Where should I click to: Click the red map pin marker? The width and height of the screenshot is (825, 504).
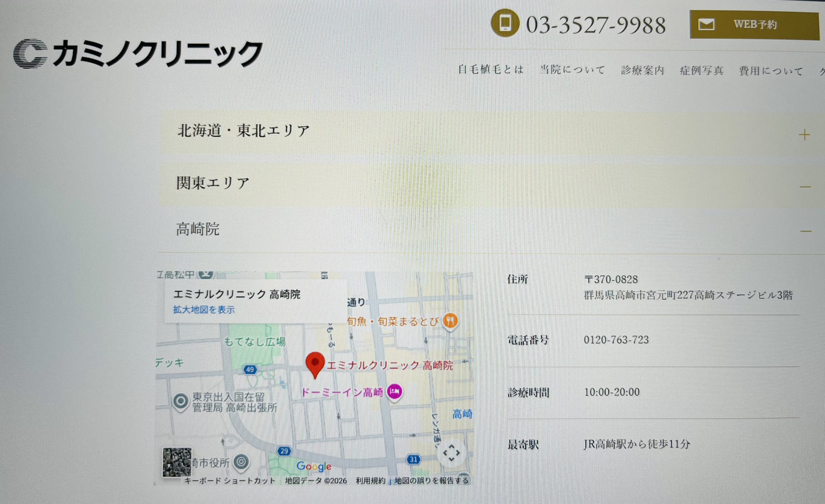315,365
